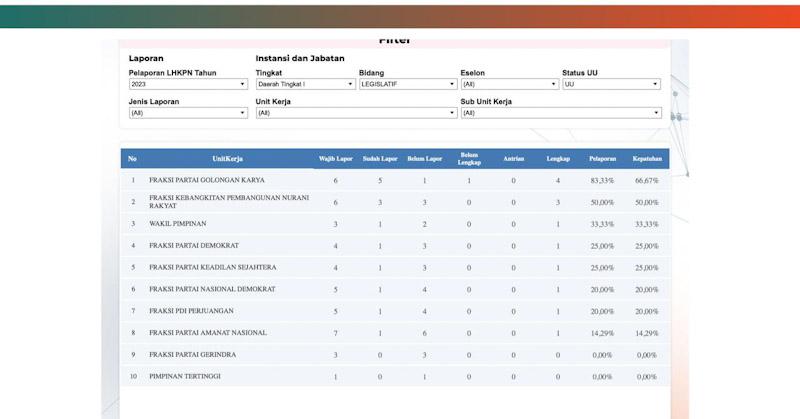The width and height of the screenshot is (800, 419).
Task: Expand the Sub Unit Kerja dropdown
Action: (560, 113)
